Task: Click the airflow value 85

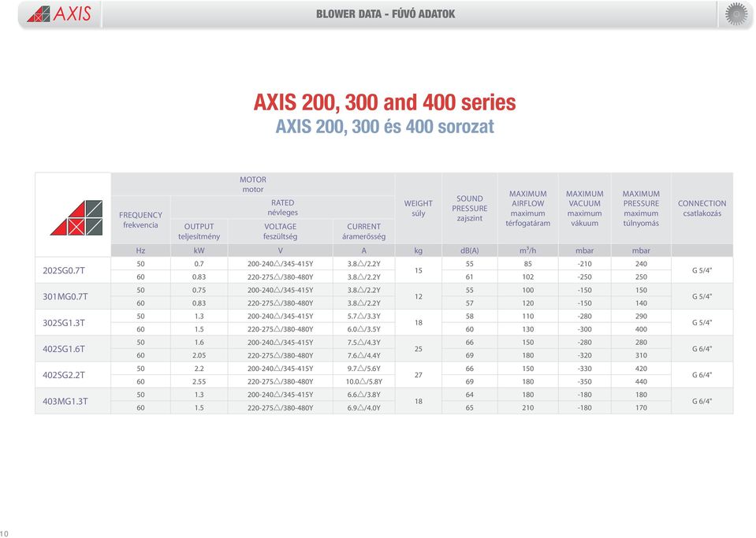Action: tap(528, 264)
